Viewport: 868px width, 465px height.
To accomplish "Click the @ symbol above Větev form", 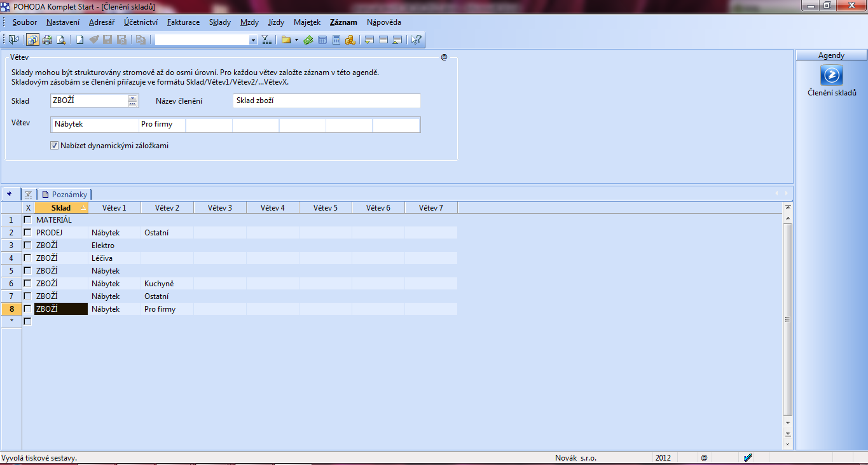I will pos(444,57).
